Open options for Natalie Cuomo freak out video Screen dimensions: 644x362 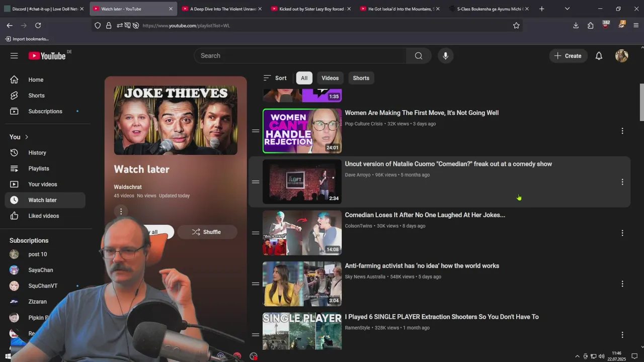point(622,182)
